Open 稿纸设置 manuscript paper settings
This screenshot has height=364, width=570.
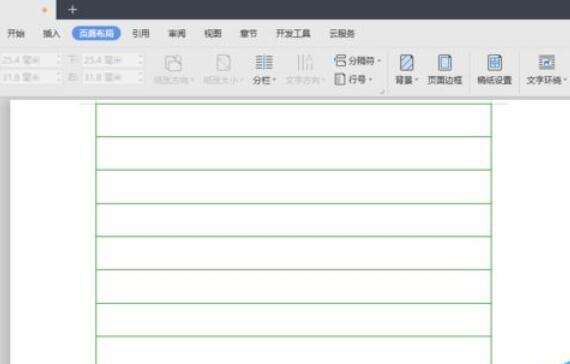click(x=495, y=70)
